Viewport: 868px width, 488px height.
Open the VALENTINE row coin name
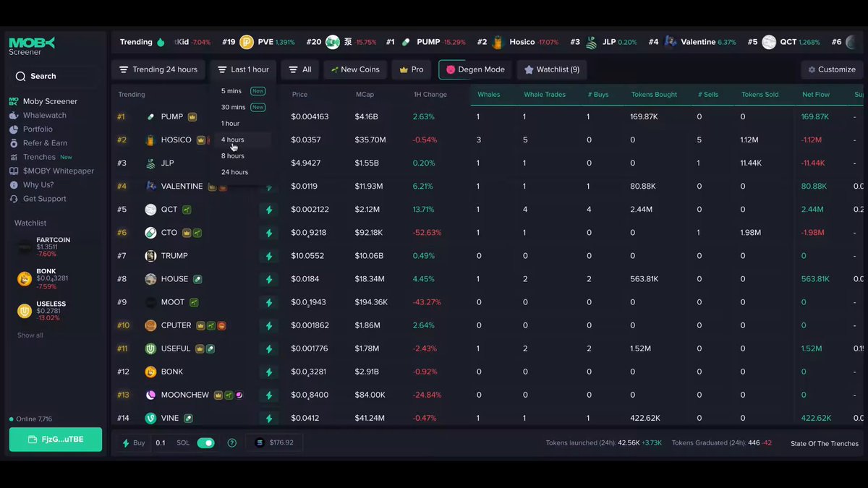tap(182, 186)
